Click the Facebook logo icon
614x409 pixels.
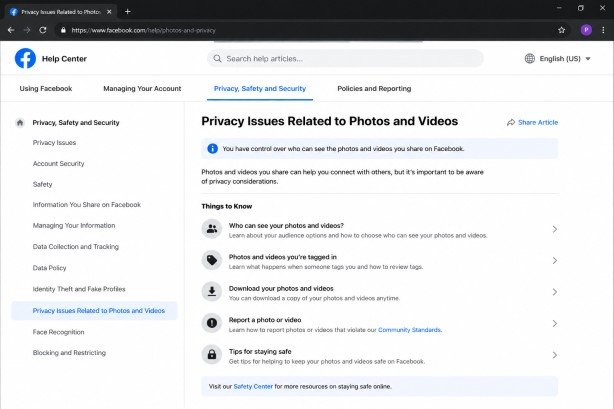[25, 58]
